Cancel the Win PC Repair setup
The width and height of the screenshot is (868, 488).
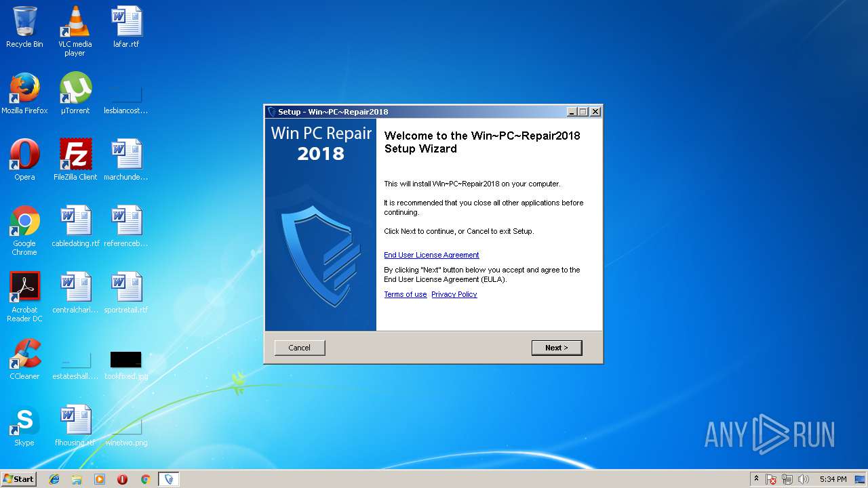click(x=300, y=348)
